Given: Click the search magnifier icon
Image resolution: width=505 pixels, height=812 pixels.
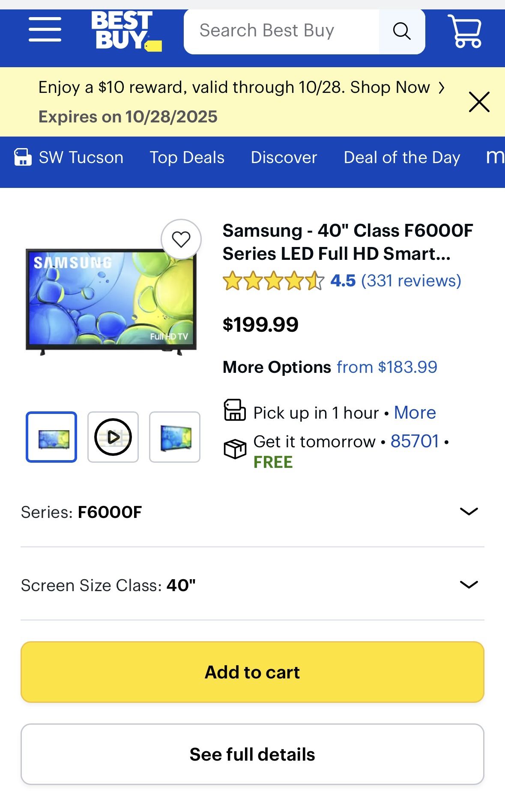Looking at the screenshot, I should coord(401,31).
